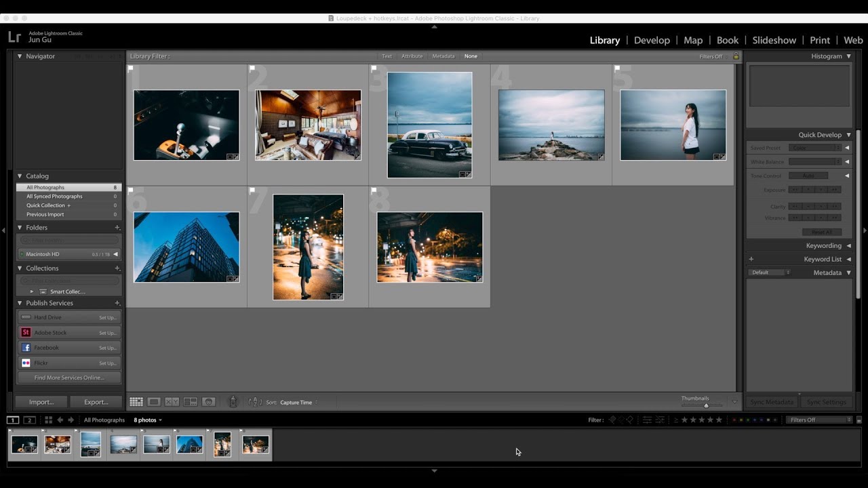This screenshot has height=488, width=868.
Task: Click filmstrip grid shortcut icon
Action: point(48,420)
